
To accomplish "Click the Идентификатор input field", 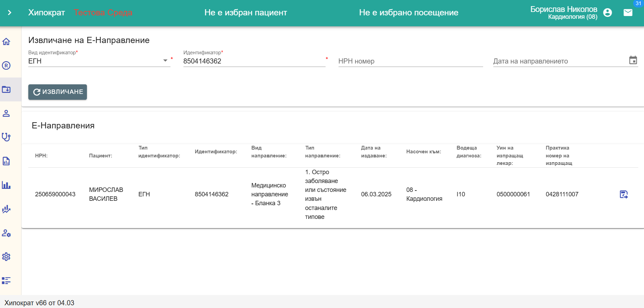I will pos(254,61).
